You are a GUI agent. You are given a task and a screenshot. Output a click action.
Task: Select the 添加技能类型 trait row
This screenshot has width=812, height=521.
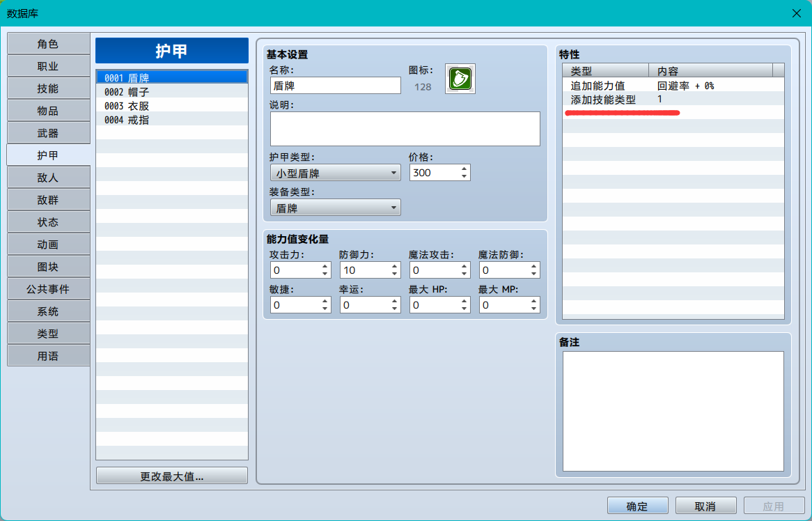coord(673,99)
